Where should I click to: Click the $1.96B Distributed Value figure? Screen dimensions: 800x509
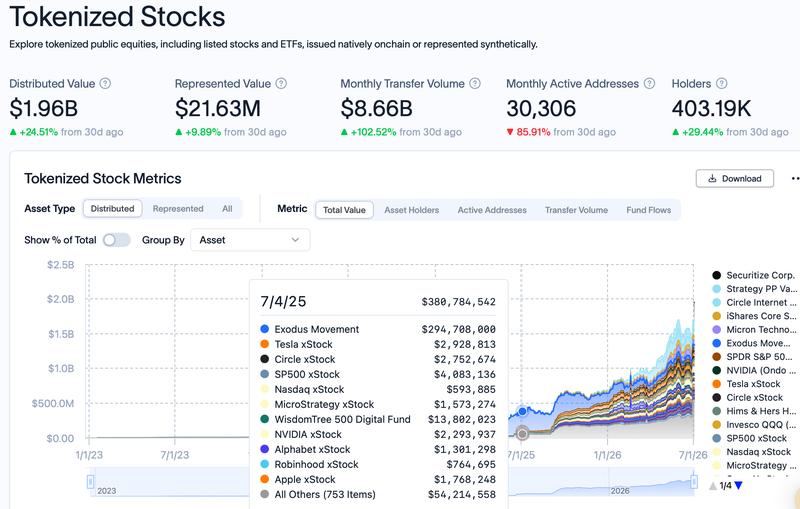tap(44, 108)
